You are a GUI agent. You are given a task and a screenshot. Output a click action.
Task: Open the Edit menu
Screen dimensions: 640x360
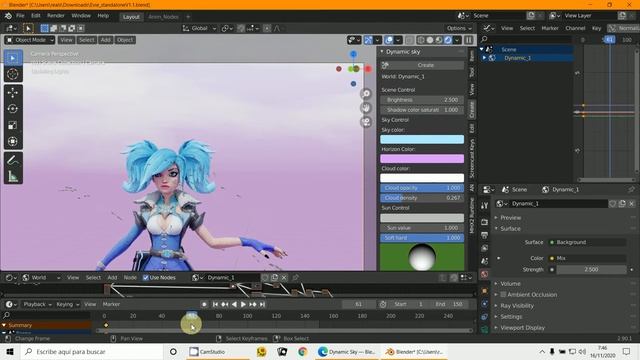tap(36, 16)
